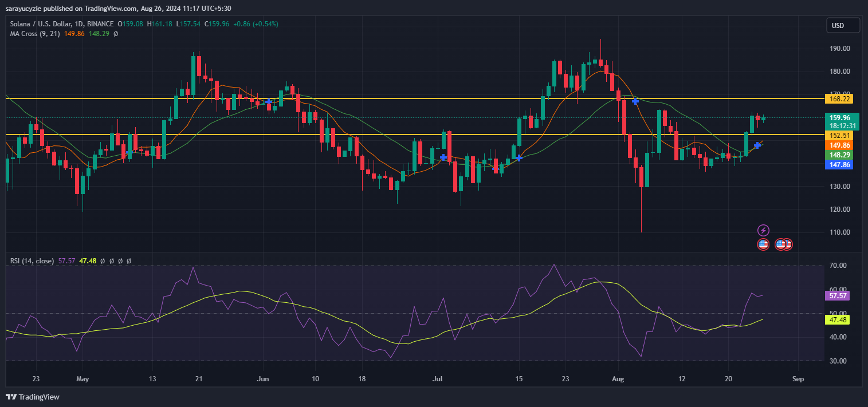Open the USD currency selector
The image size is (868, 407).
842,25
